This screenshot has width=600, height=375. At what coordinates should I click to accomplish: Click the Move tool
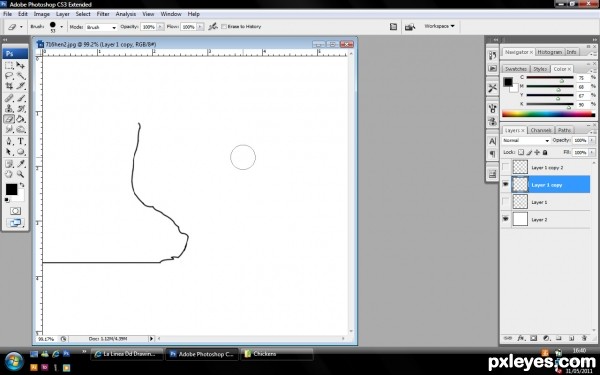click(21, 65)
